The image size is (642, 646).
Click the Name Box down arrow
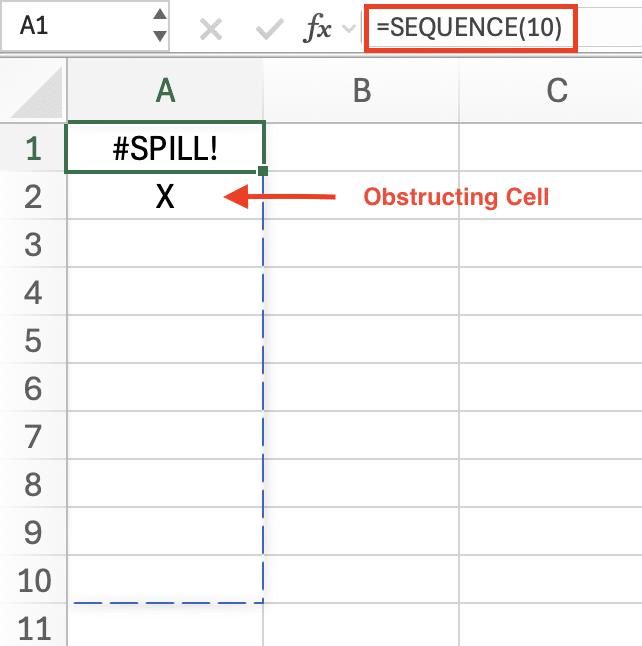pyautogui.click(x=160, y=36)
